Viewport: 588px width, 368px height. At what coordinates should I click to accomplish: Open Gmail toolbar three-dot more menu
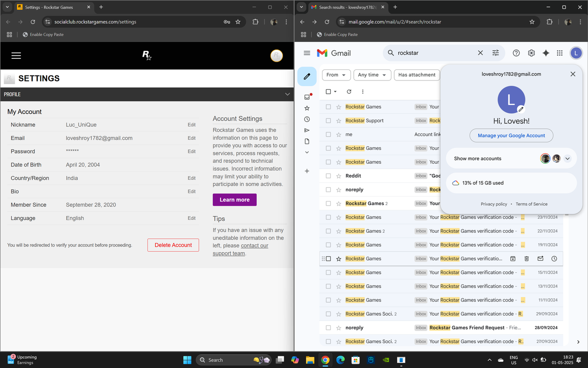tap(363, 92)
